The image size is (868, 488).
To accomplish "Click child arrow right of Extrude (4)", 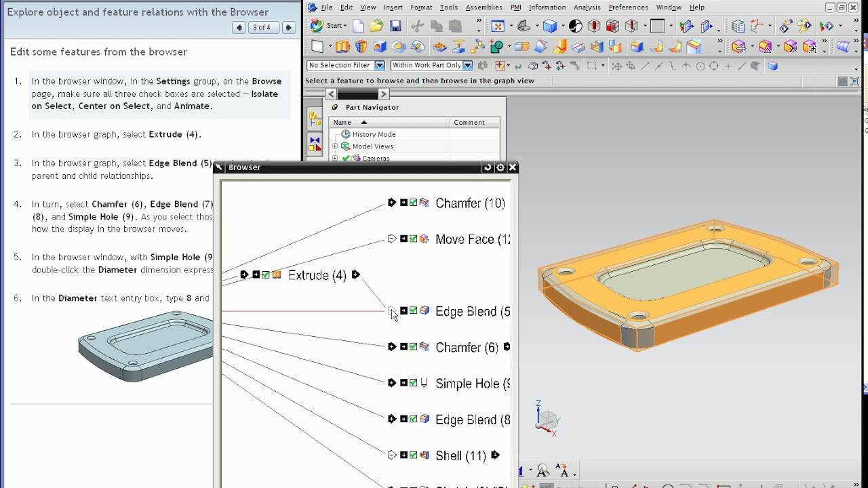I will click(x=356, y=274).
